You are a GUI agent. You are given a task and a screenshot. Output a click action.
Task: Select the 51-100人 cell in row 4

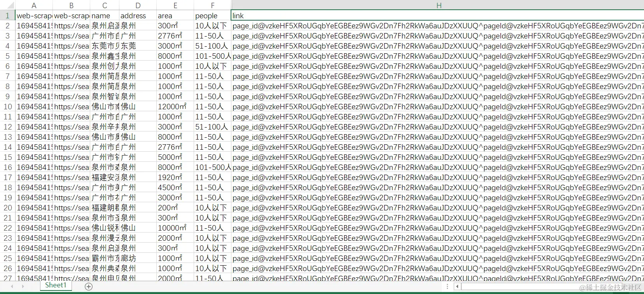(213, 46)
